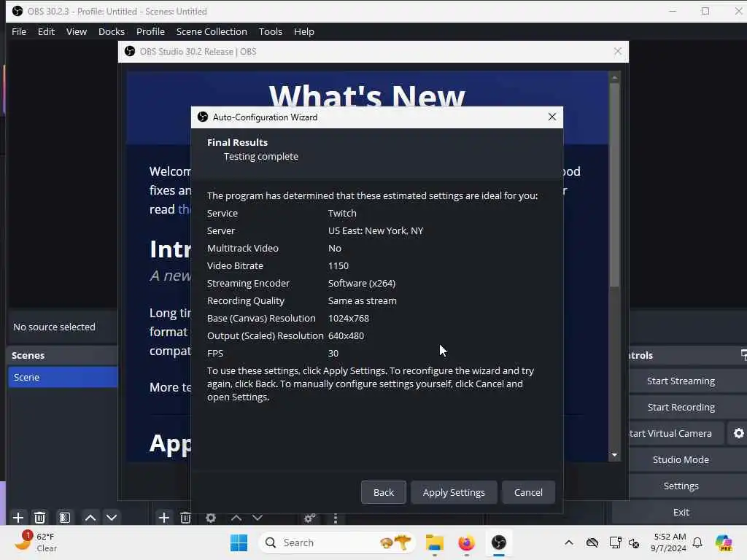Screen dimensions: 747x560
Task: Add a new scene with the plus icon
Action: click(18, 517)
